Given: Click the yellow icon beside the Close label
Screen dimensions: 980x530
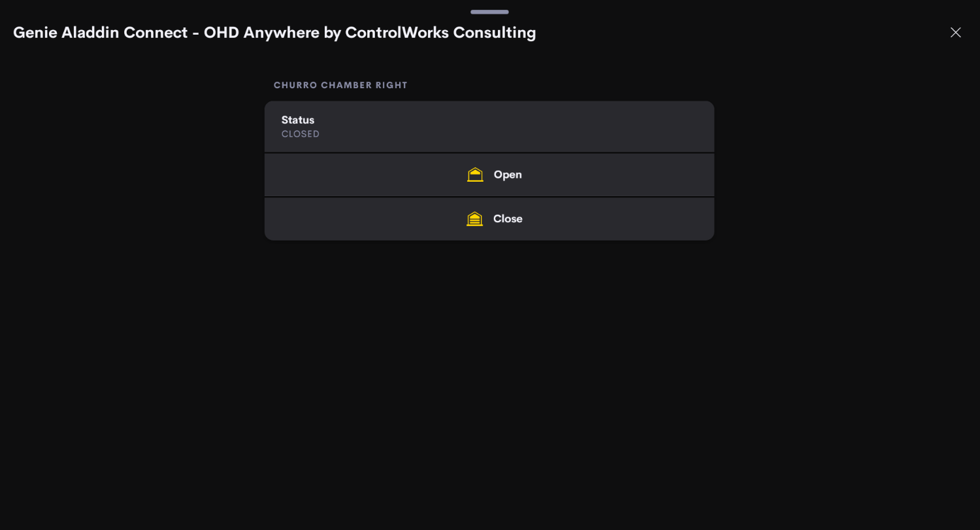Looking at the screenshot, I should pos(475,219).
